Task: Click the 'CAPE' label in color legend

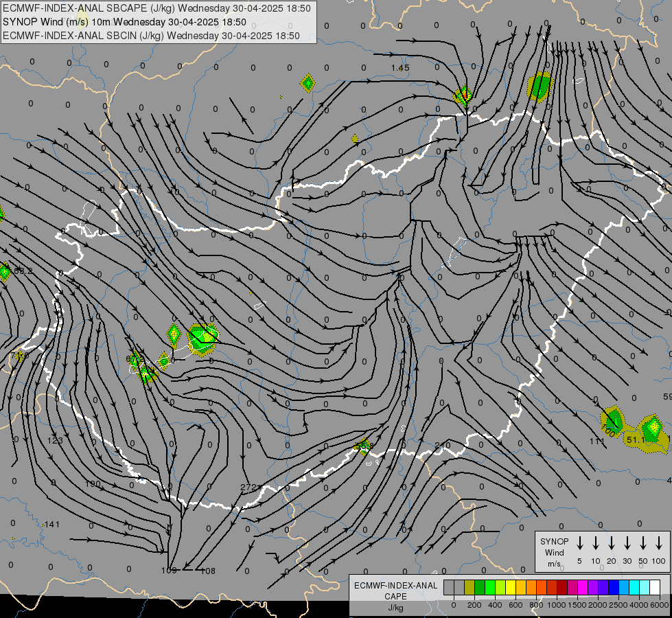Action: click(x=395, y=597)
